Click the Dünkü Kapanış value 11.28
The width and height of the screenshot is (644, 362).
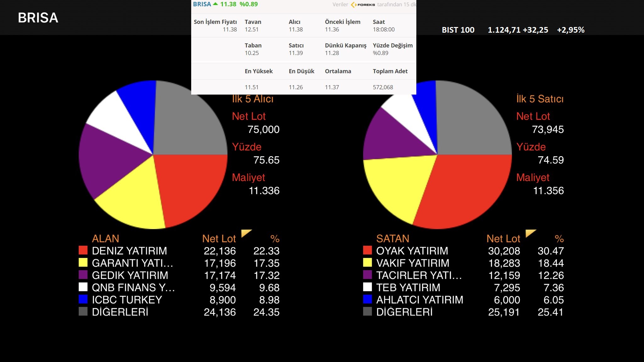coord(332,53)
